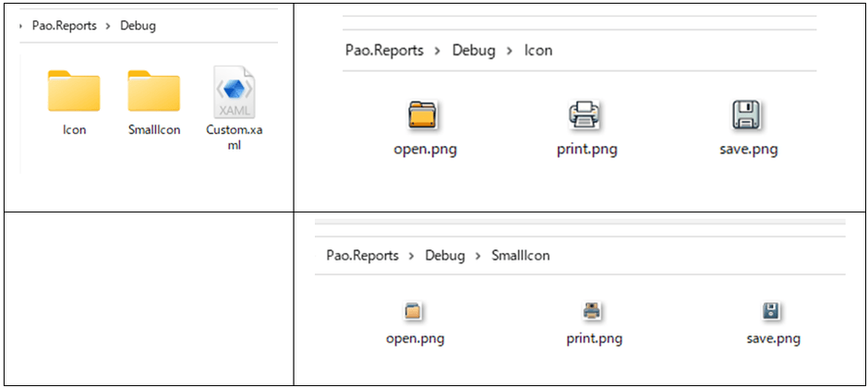Expand chevron after Debug in Icon breadcrumb
This screenshot has width=868, height=388.
click(x=510, y=51)
